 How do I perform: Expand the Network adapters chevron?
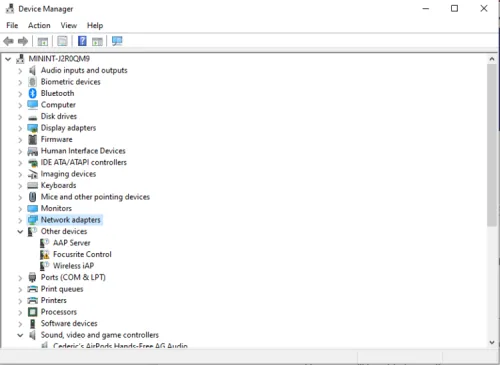(x=20, y=220)
